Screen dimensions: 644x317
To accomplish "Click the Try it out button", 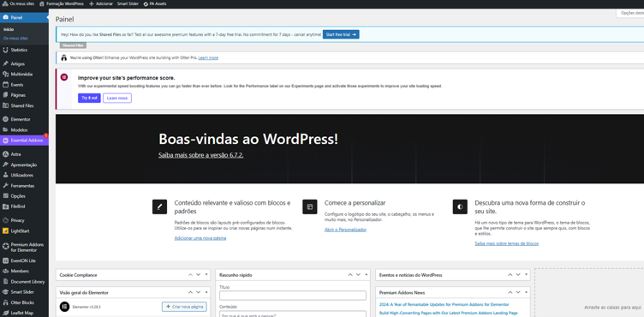I will pos(89,98).
